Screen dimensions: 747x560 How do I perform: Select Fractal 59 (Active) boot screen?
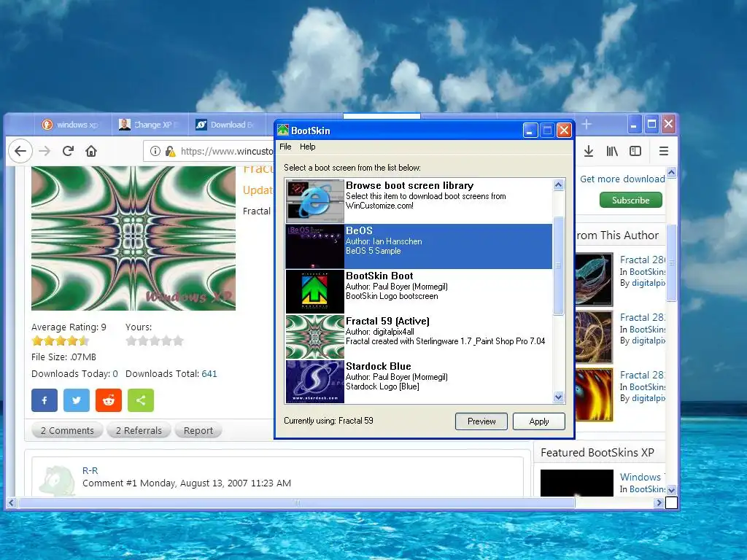coord(419,337)
